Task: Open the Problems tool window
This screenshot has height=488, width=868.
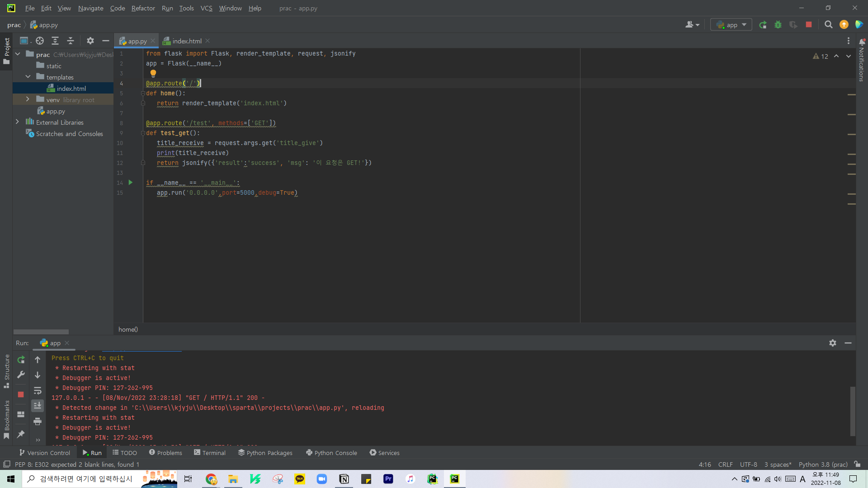Action: tap(165, 453)
